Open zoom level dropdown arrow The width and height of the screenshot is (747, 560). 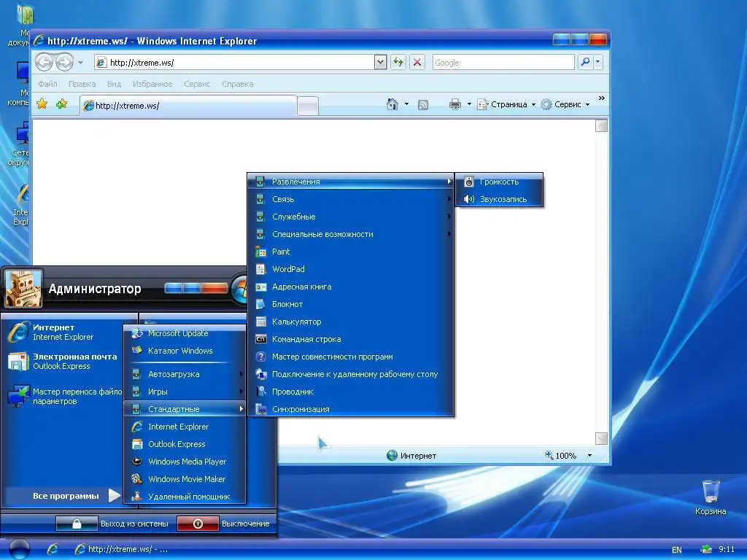click(589, 456)
